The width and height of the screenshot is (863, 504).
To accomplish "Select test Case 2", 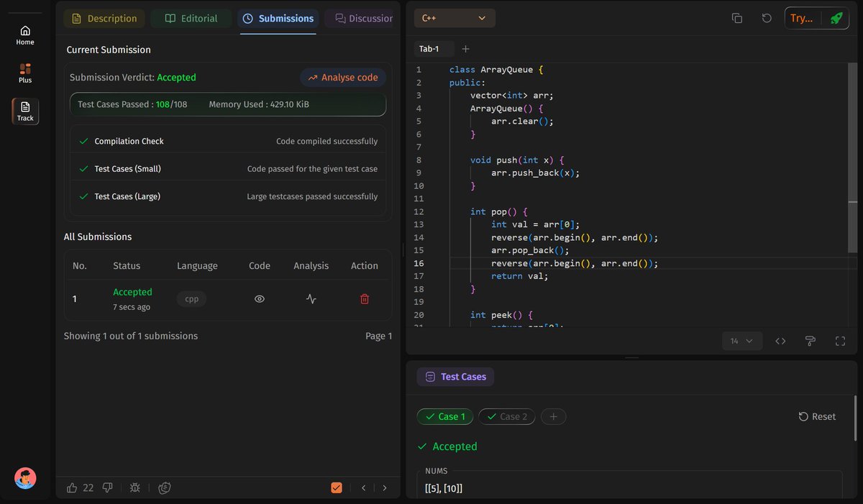I will (x=506, y=416).
